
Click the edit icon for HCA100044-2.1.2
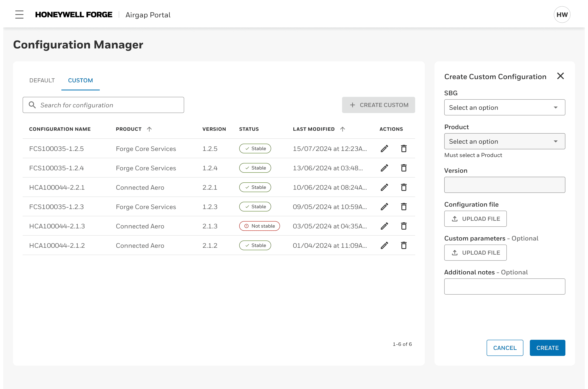tap(384, 246)
